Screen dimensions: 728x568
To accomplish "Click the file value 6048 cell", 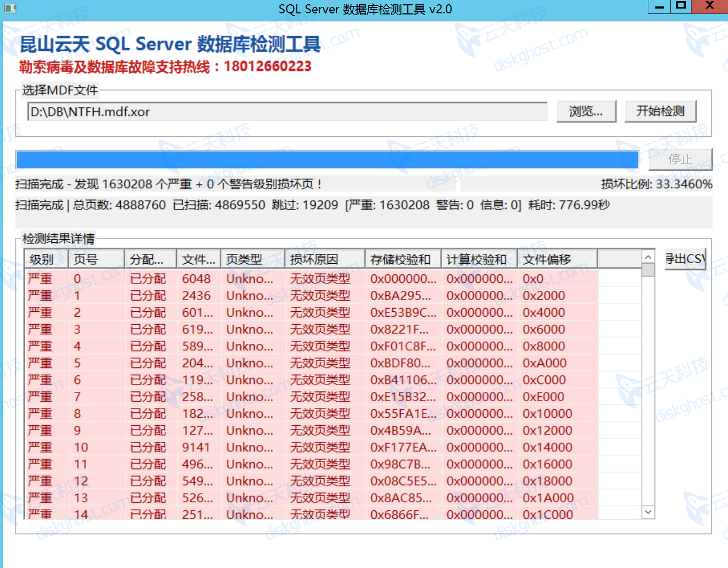I will click(196, 279).
